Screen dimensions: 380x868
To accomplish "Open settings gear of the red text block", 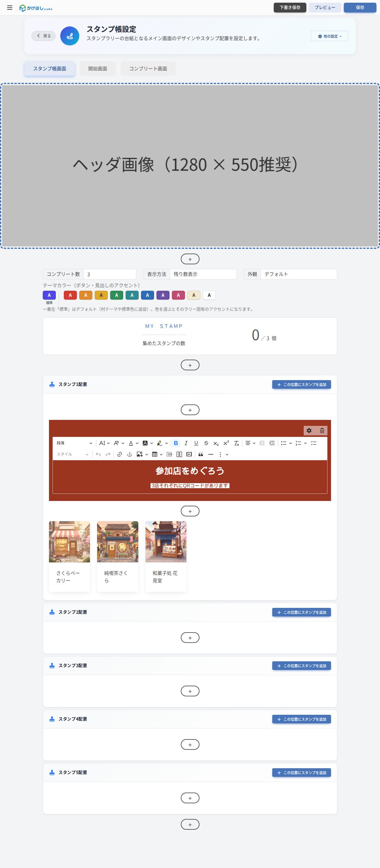I will click(309, 430).
